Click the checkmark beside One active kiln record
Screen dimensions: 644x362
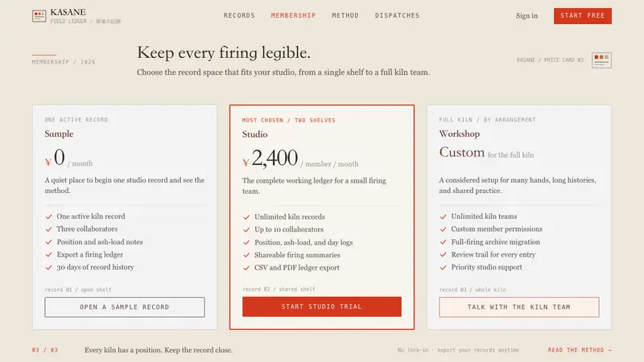click(x=48, y=216)
